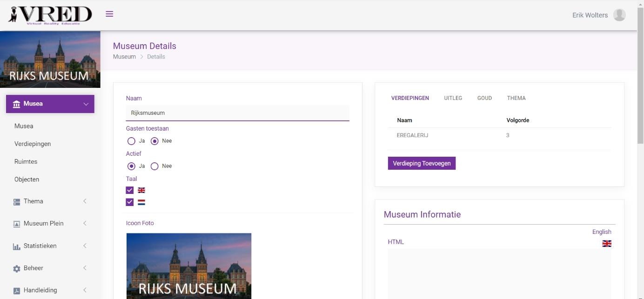644x299 pixels.
Task: Open Musea submenu item
Action: click(x=24, y=126)
